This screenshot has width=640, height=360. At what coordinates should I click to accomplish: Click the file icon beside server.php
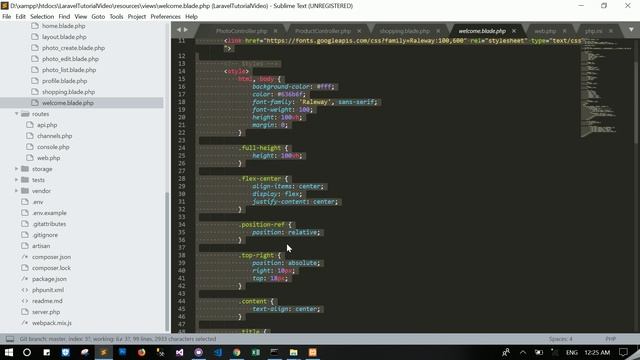click(x=25, y=312)
